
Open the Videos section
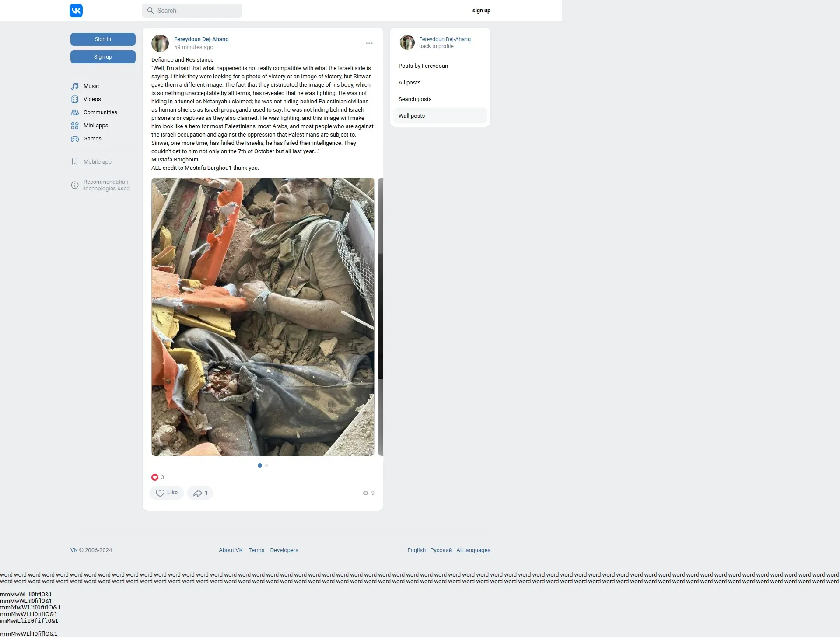92,99
